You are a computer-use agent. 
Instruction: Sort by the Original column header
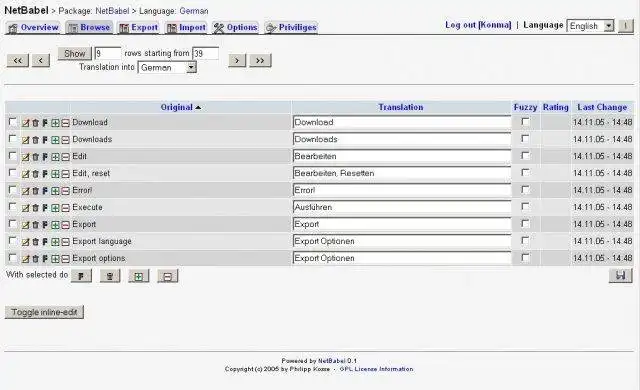click(176, 107)
